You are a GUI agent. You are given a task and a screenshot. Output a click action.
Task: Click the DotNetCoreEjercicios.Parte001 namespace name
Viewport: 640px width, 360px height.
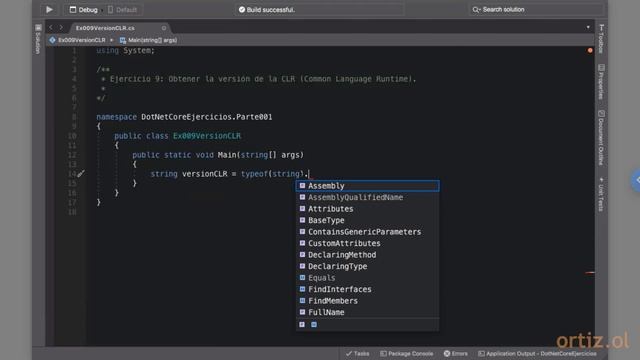pos(207,117)
